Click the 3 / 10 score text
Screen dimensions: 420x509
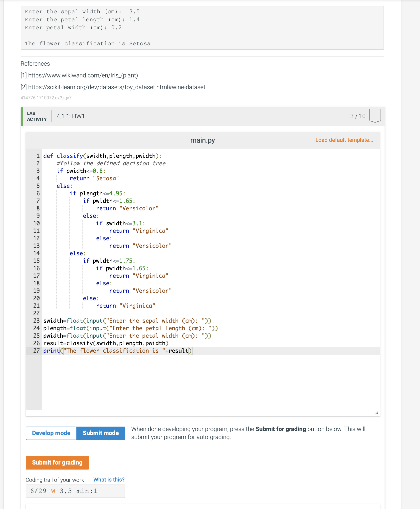tap(358, 116)
